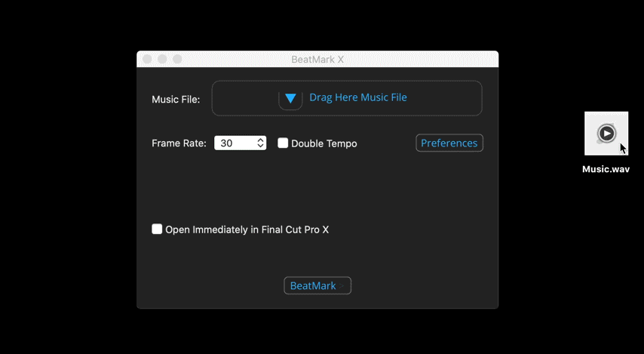Click the play symbol on the Music.wav thumbnail
The height and width of the screenshot is (354, 644).
606,133
